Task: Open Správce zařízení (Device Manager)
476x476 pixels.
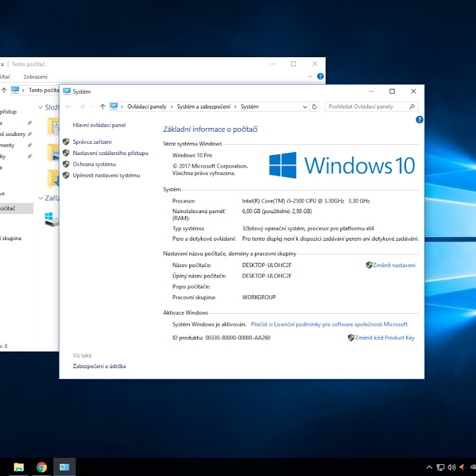Action: [x=92, y=142]
